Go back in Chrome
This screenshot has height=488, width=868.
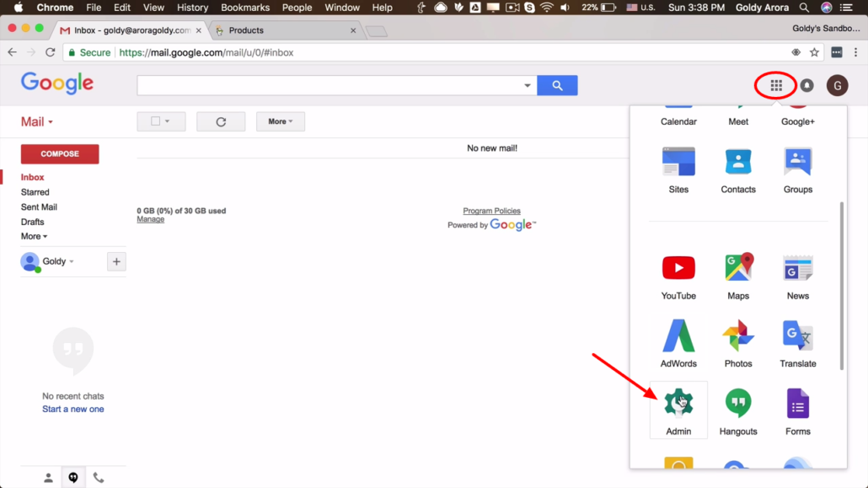tap(12, 52)
